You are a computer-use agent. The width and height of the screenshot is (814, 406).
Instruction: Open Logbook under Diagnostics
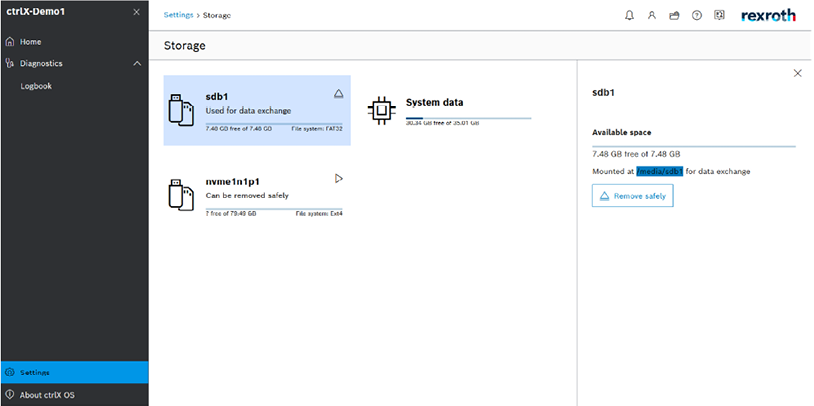(x=74, y=86)
